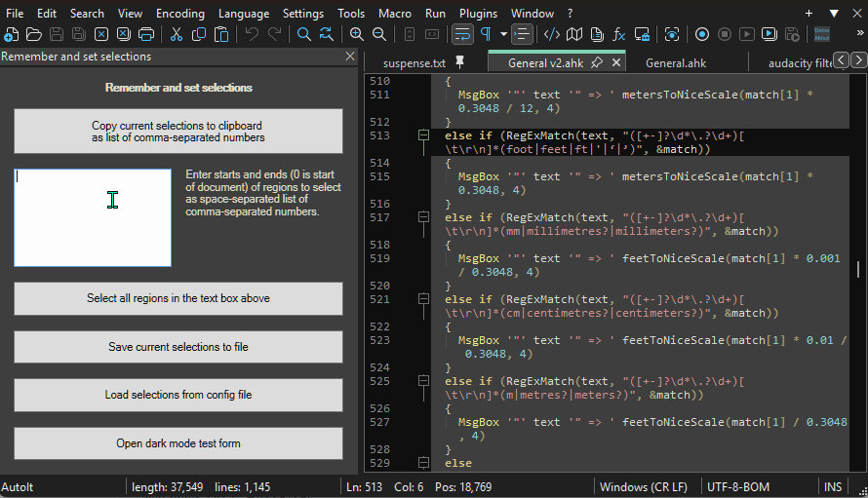Click the run macro multiple times icon
This screenshot has height=498, width=868.
point(769,34)
